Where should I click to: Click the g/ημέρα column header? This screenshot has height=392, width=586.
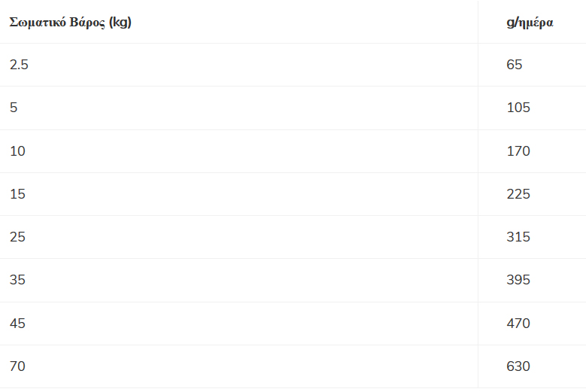530,23
